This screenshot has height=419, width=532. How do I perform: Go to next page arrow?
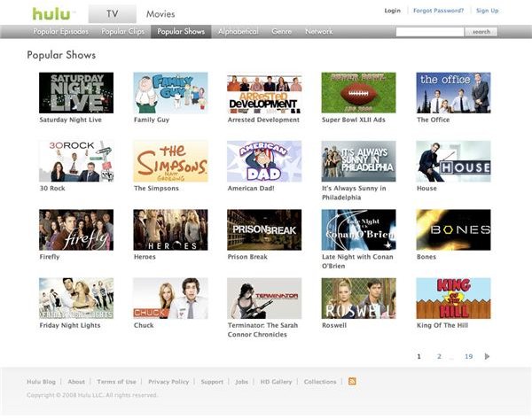(487, 356)
